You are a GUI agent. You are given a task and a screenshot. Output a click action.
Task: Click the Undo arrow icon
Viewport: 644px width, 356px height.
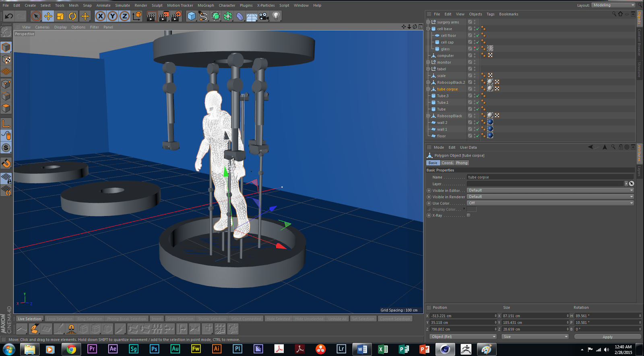pyautogui.click(x=8, y=16)
